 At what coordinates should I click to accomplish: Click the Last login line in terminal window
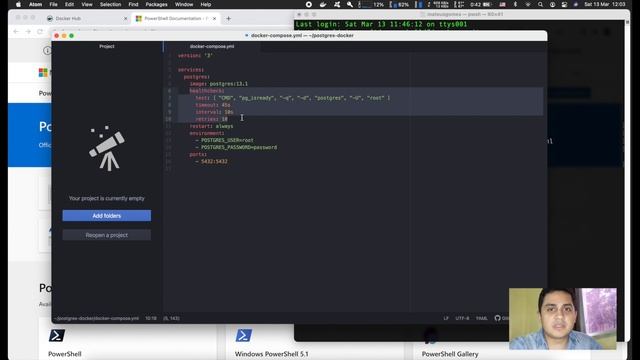pos(381,24)
